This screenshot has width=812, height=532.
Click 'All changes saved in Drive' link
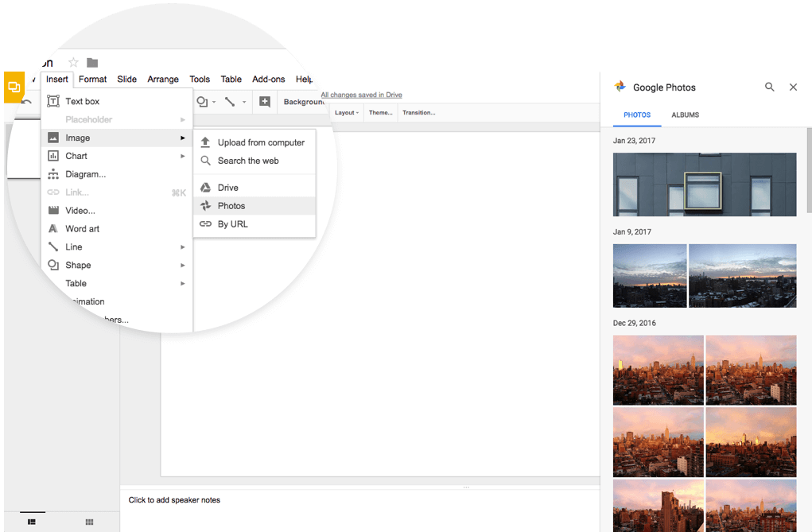pyautogui.click(x=361, y=95)
